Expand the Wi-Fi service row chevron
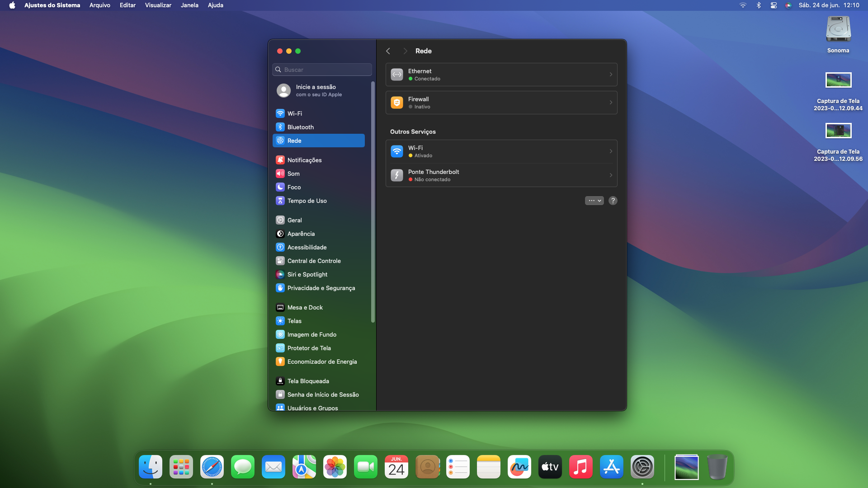 (610, 151)
